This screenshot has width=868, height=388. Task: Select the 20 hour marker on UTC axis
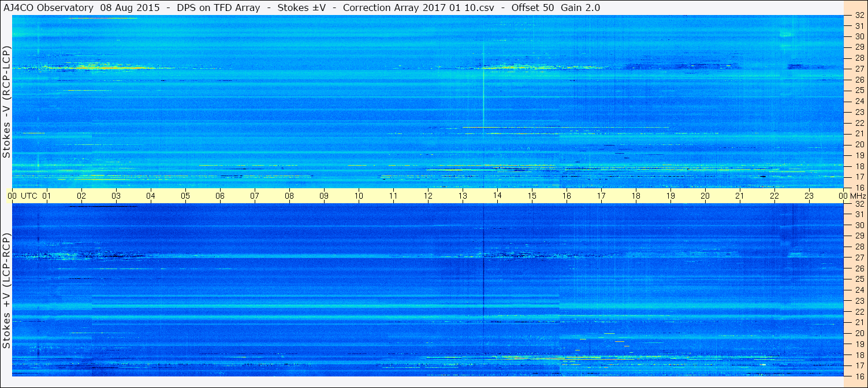click(x=705, y=196)
